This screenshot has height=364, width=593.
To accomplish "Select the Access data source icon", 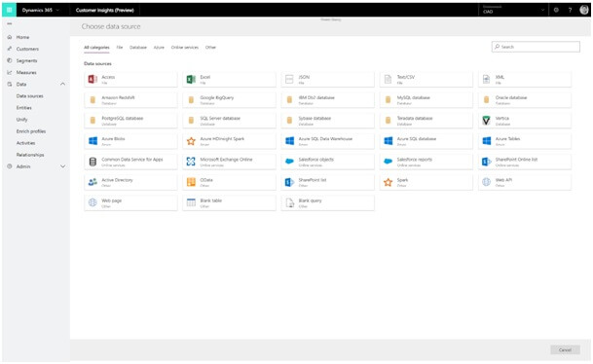I will (x=93, y=79).
